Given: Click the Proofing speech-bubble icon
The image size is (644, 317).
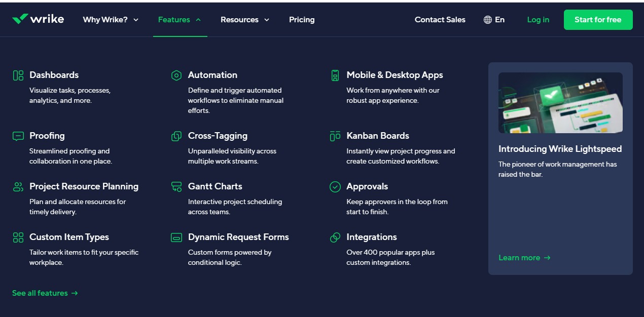Looking at the screenshot, I should 18,136.
